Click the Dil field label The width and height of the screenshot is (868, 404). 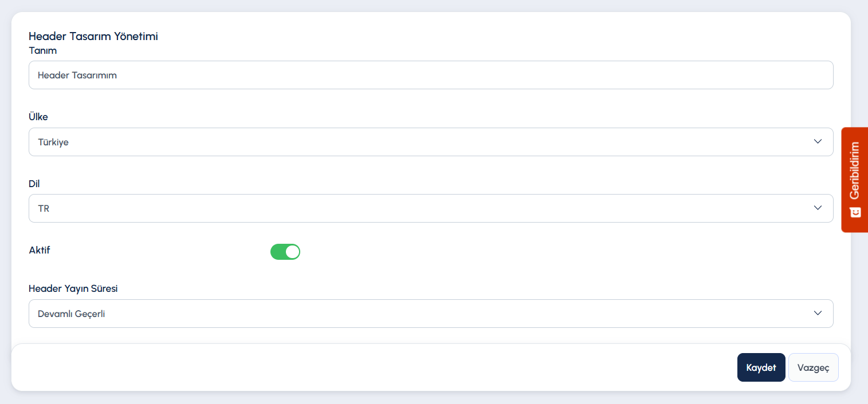coord(34,184)
